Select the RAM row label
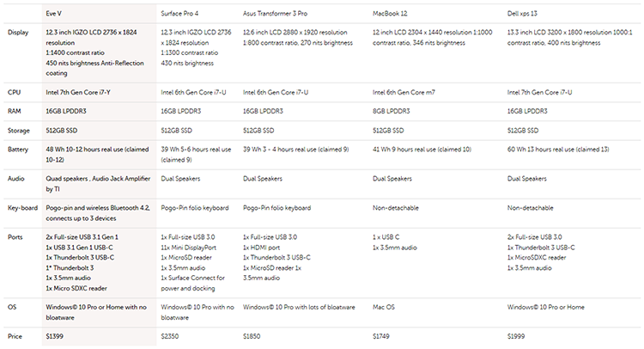Screen dimensions: 644x349 point(16,110)
